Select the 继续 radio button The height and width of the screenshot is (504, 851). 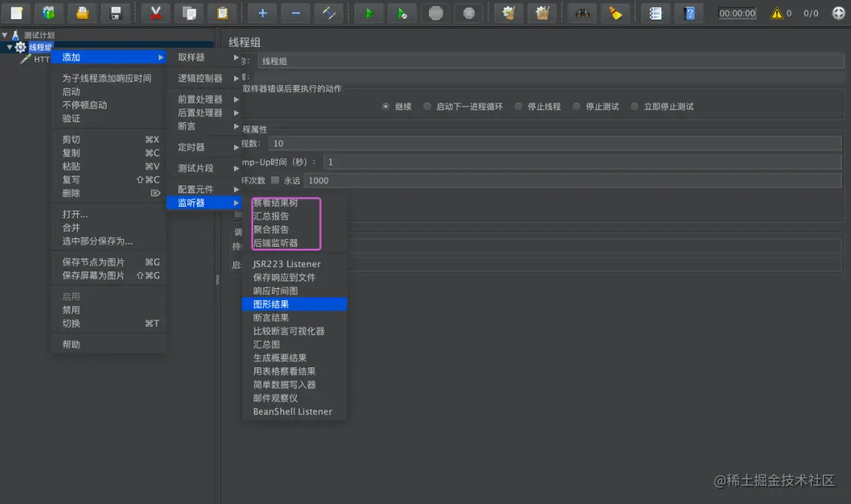pos(385,106)
